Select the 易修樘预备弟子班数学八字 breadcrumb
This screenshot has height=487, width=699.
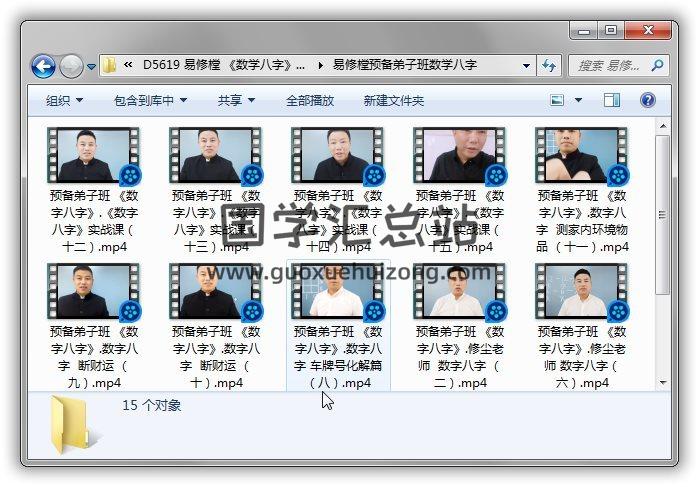click(x=404, y=66)
